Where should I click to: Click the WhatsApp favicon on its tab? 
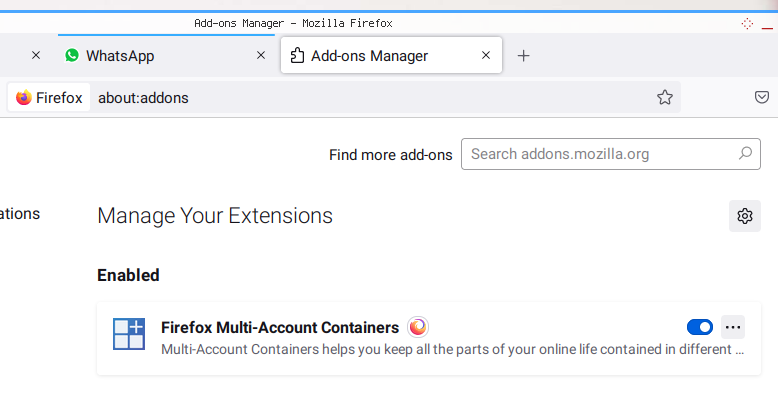coord(72,55)
